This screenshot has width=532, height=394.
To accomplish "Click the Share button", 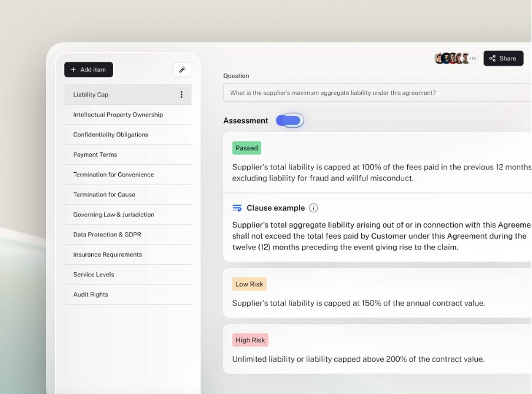I will click(x=503, y=58).
